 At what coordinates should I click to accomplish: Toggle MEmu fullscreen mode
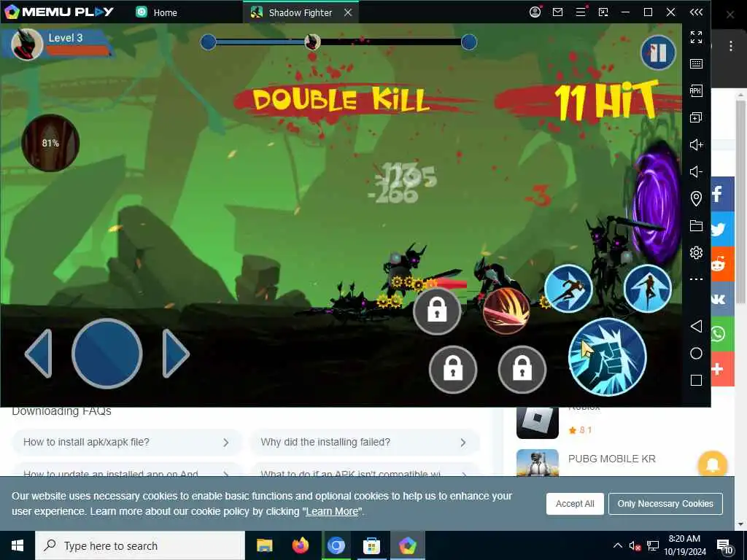[x=696, y=36]
